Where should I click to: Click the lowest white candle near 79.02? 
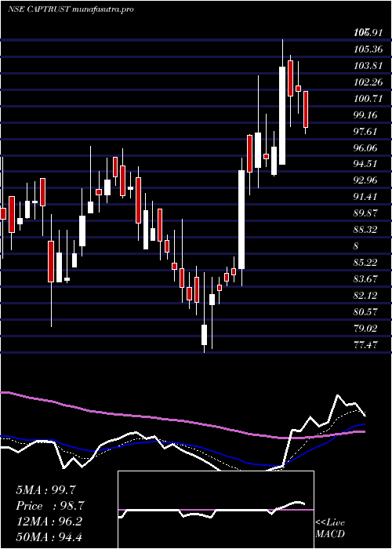click(x=204, y=335)
